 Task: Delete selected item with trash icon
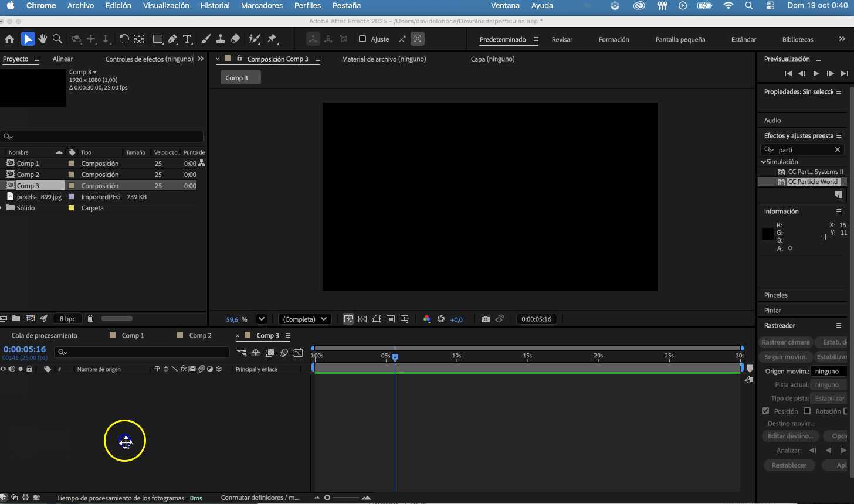point(90,319)
